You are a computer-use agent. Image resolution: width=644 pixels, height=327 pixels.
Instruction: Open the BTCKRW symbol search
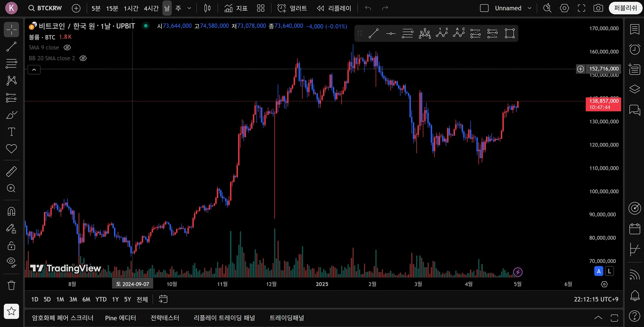45,8
